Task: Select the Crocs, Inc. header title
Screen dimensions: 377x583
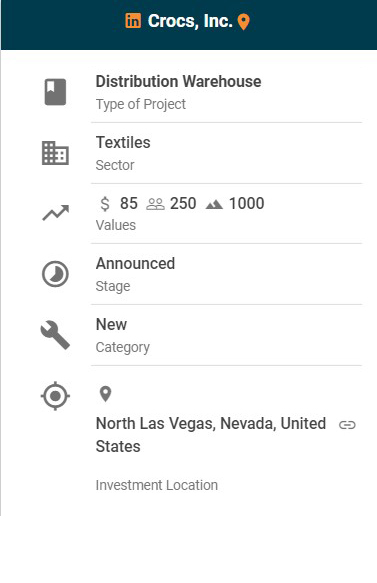Action: coord(190,21)
